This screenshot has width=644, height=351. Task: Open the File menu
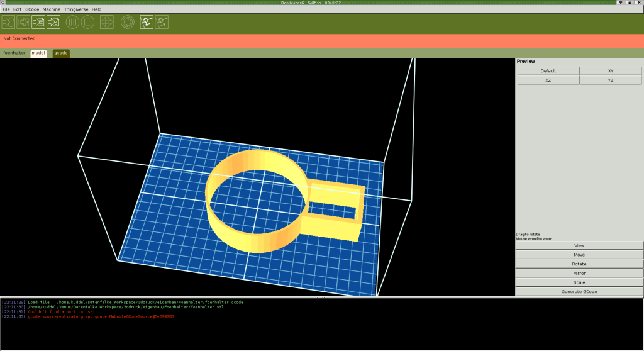(x=6, y=9)
